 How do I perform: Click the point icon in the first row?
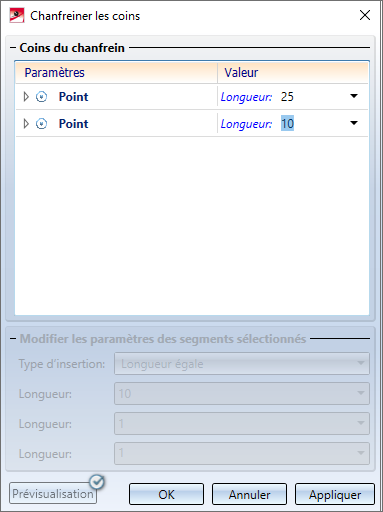[41, 97]
